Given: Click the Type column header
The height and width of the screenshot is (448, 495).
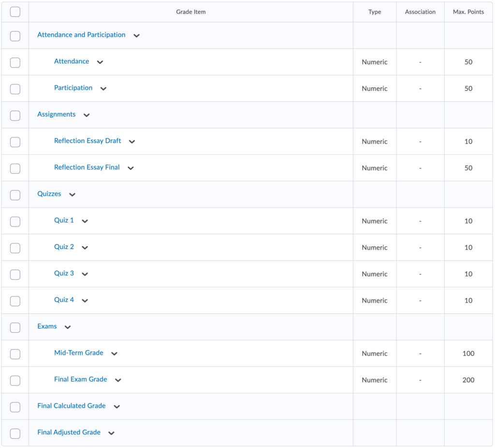Looking at the screenshot, I should click(374, 12).
